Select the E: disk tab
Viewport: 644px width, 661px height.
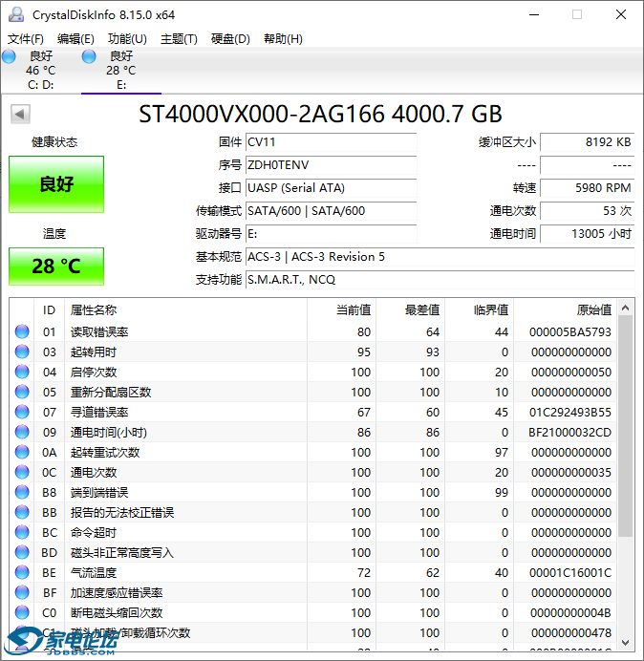coord(121,70)
